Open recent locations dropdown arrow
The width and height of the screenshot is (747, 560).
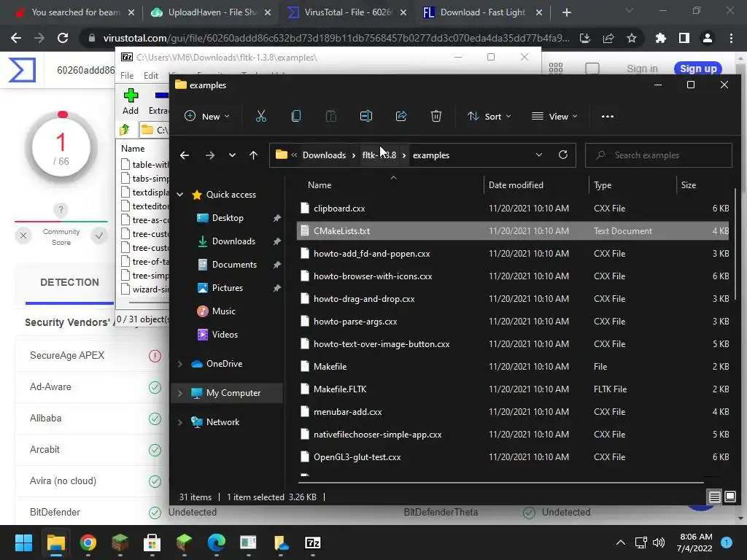pos(232,155)
